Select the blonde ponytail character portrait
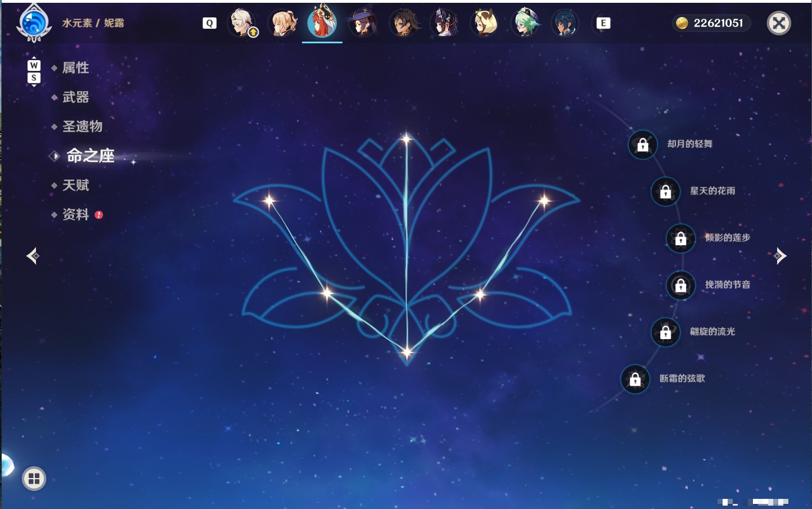The height and width of the screenshot is (509, 812). (283, 23)
